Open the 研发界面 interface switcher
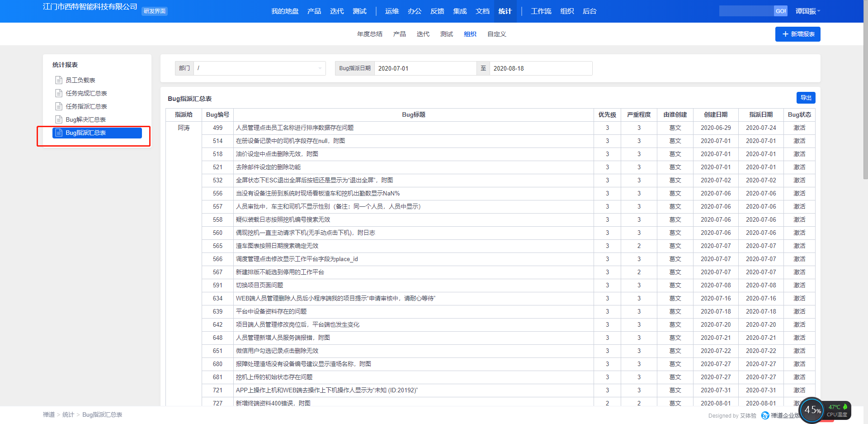 pyautogui.click(x=155, y=11)
